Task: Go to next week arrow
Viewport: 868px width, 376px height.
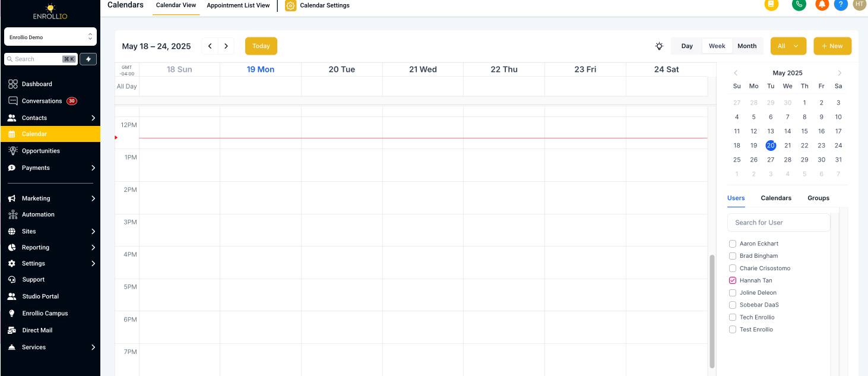Action: pyautogui.click(x=226, y=46)
